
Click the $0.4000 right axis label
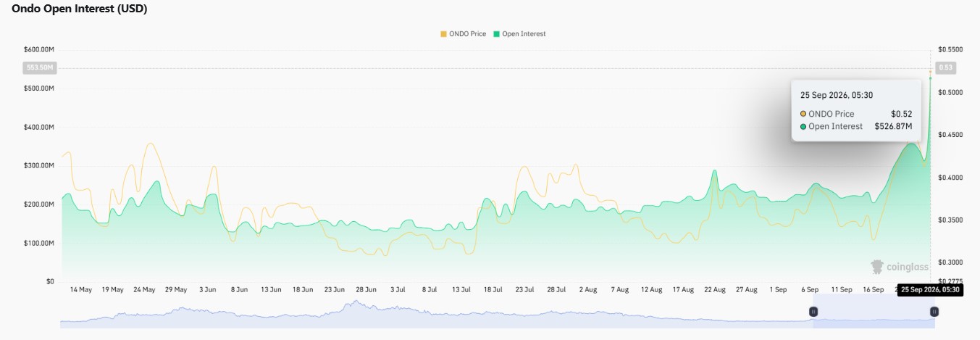(950, 178)
